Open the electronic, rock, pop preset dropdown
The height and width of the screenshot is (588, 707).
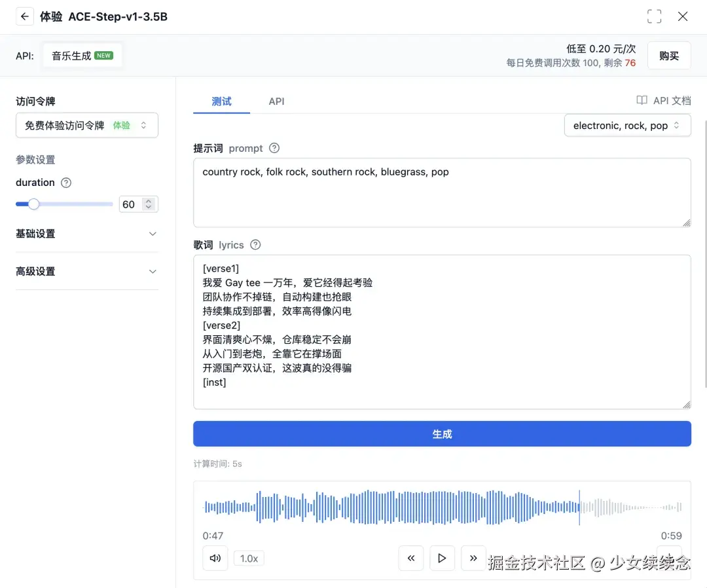[627, 125]
